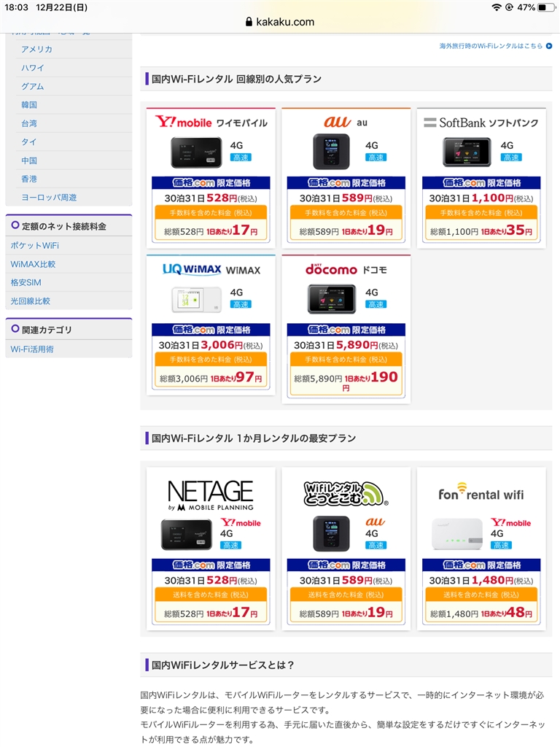The height and width of the screenshot is (747, 560).
Task: Open the 光回線比較 menu item
Action: 30,301
